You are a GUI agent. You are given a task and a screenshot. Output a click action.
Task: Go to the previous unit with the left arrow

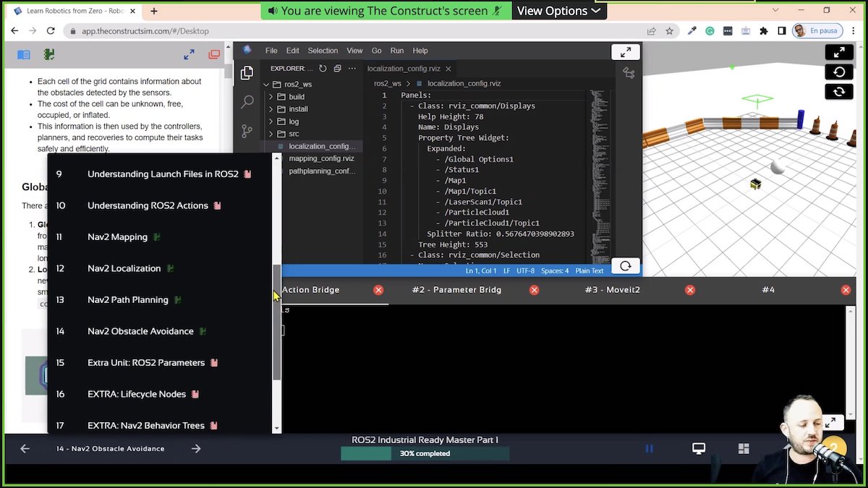pyautogui.click(x=25, y=449)
